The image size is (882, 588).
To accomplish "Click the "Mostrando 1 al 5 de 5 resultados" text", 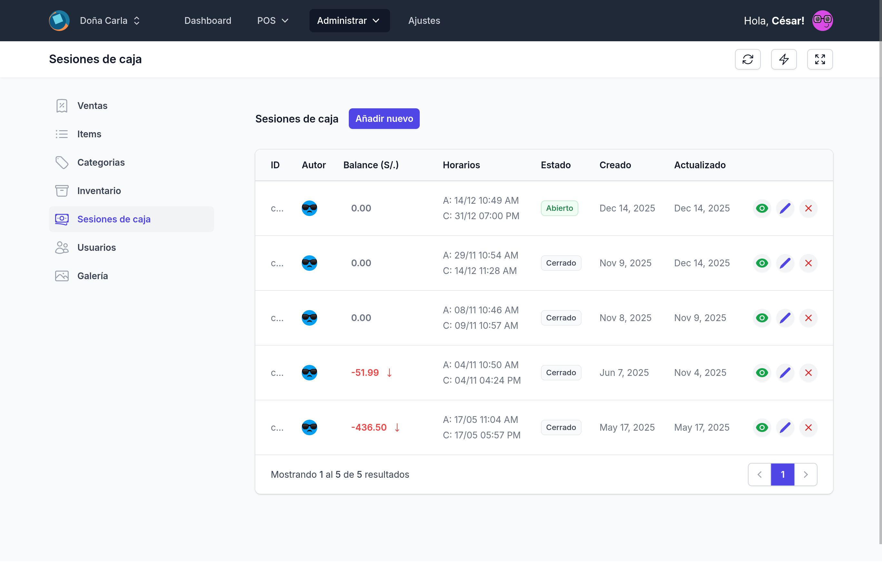I will coord(340,475).
